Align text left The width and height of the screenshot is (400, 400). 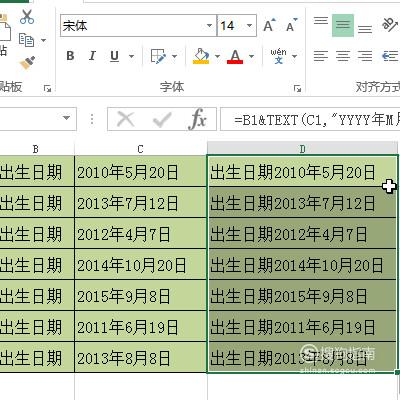coord(321,56)
